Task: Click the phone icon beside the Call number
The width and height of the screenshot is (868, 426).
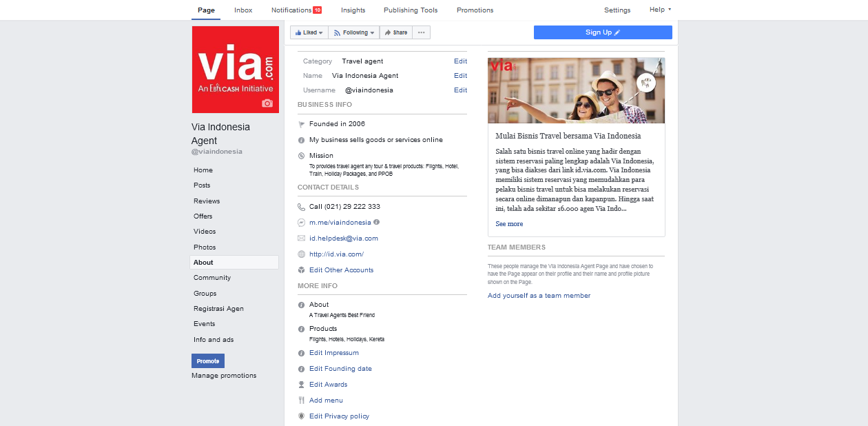Action: [x=301, y=207]
